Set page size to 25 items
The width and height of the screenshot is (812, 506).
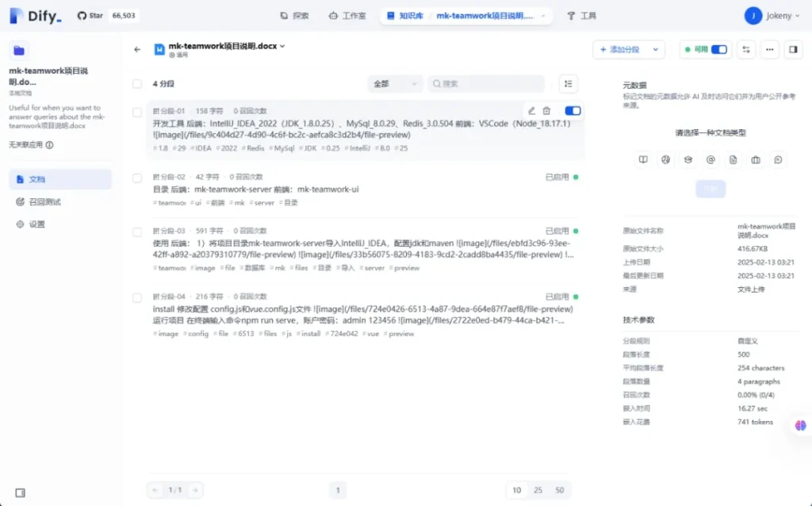click(x=538, y=490)
